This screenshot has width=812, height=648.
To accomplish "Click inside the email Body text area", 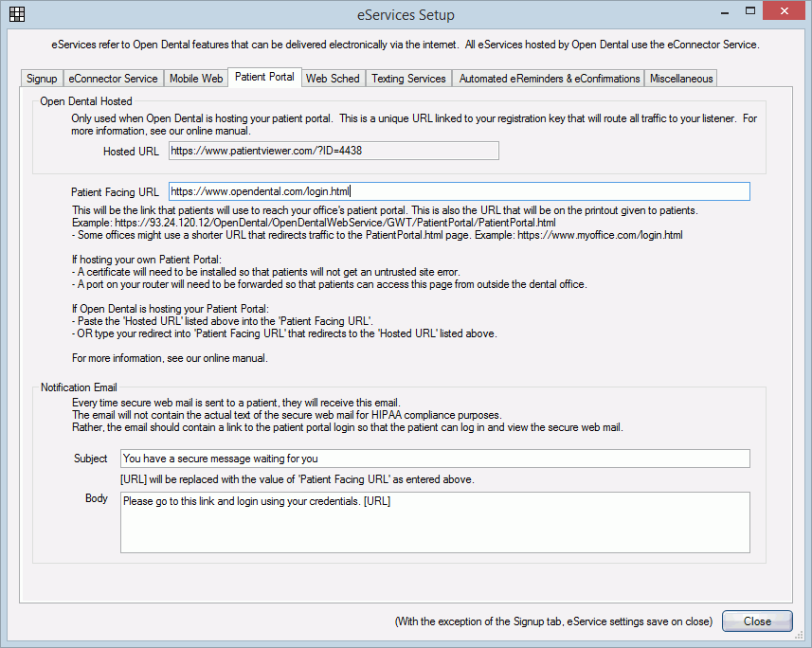I will click(435, 522).
